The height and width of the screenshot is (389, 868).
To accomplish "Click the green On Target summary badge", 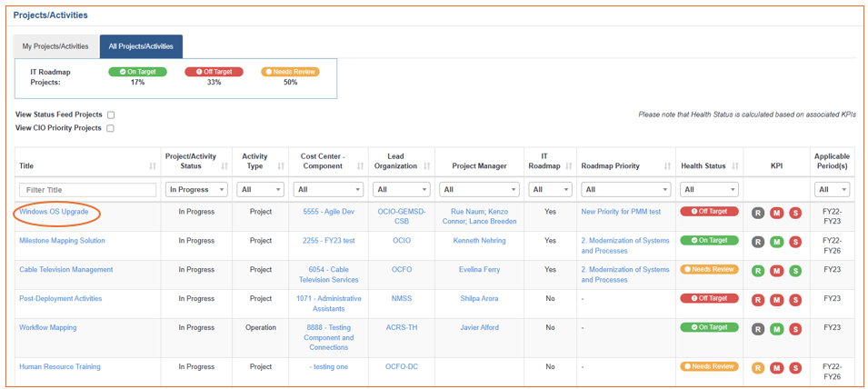I will (134, 72).
